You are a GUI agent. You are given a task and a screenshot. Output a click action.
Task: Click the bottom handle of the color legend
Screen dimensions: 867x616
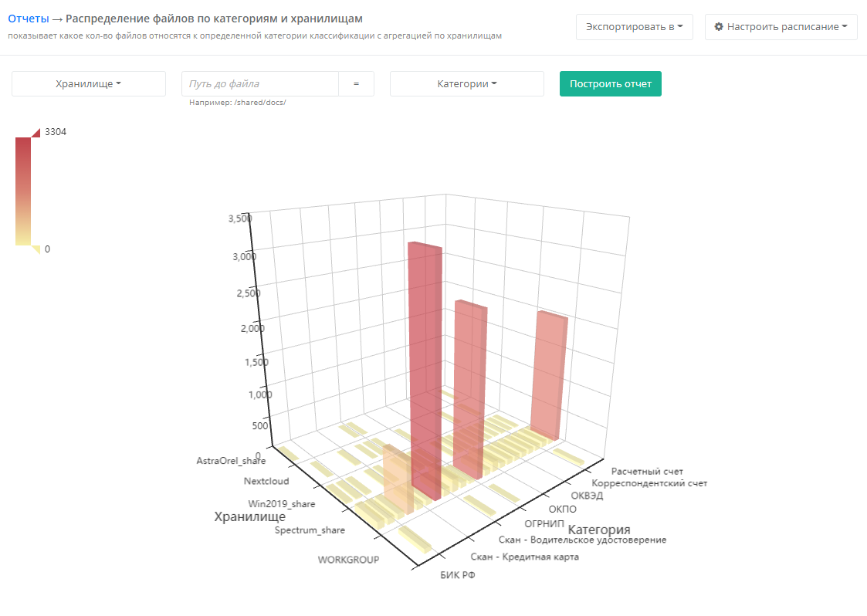(36, 249)
